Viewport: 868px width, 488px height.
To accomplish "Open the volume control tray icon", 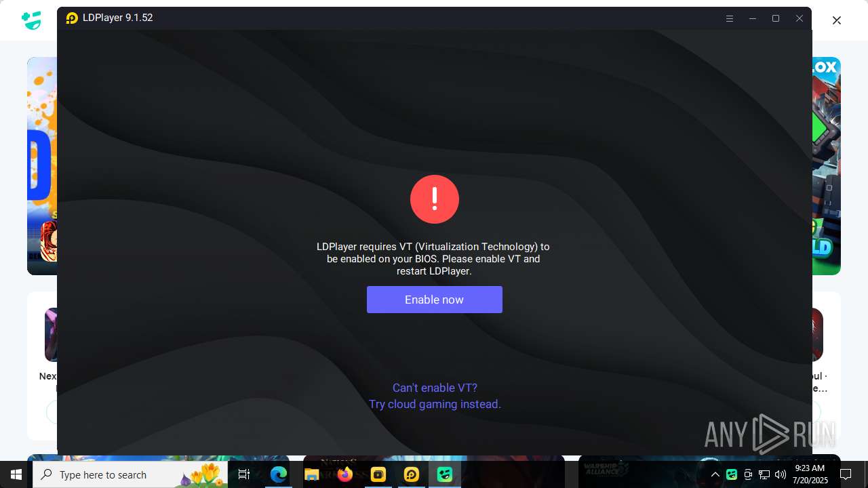I will (x=781, y=474).
